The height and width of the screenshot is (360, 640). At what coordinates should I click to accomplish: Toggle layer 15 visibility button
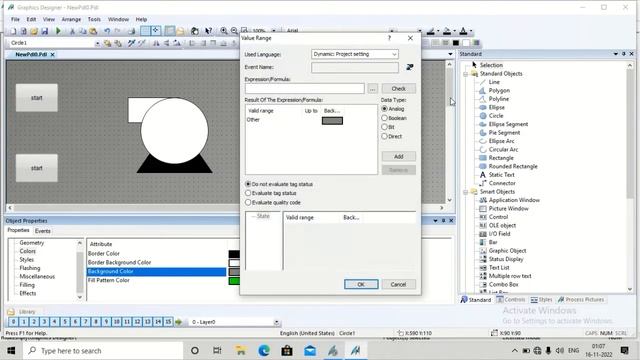[168, 322]
